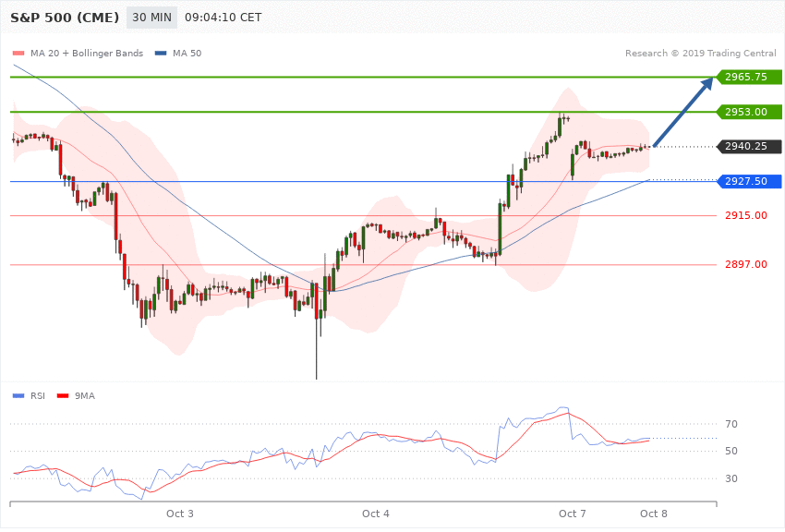This screenshot has width=785, height=532.
Task: Click the RSI 30 level label
Action: click(731, 479)
